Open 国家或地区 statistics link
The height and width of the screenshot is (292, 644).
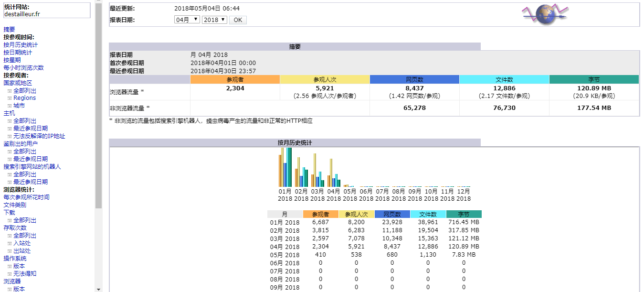[18, 83]
